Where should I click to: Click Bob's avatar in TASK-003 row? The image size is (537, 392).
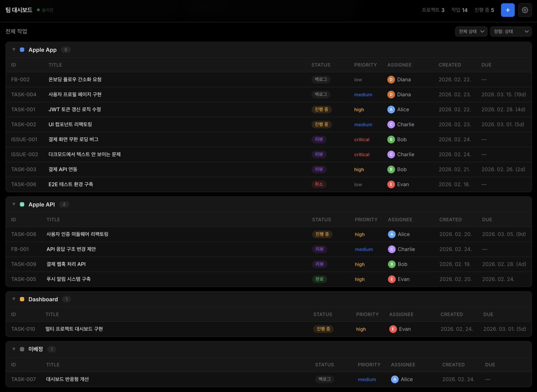pos(391,169)
